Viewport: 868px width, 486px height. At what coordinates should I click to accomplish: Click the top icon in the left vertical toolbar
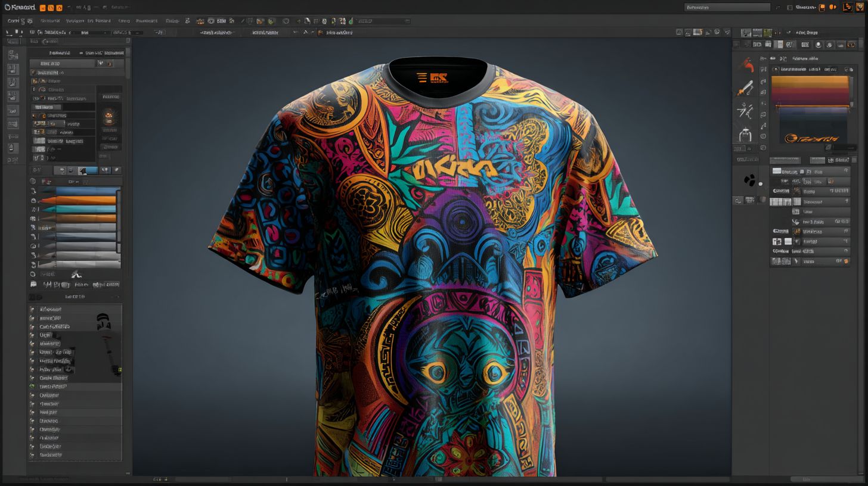(x=13, y=55)
